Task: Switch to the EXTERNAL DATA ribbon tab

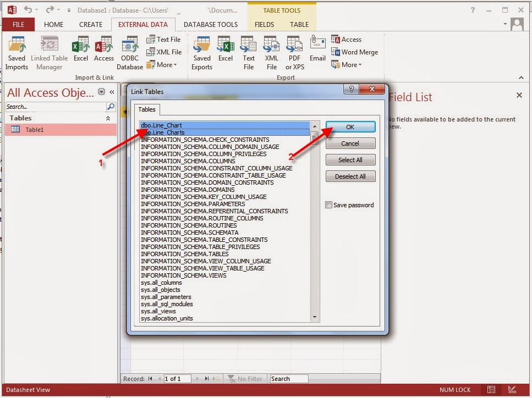Action: pos(143,24)
